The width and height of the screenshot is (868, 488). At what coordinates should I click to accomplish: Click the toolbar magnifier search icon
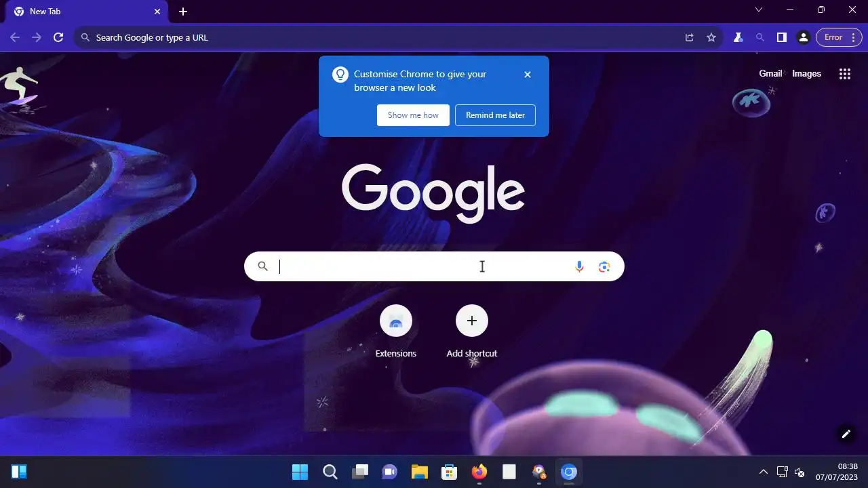760,37
